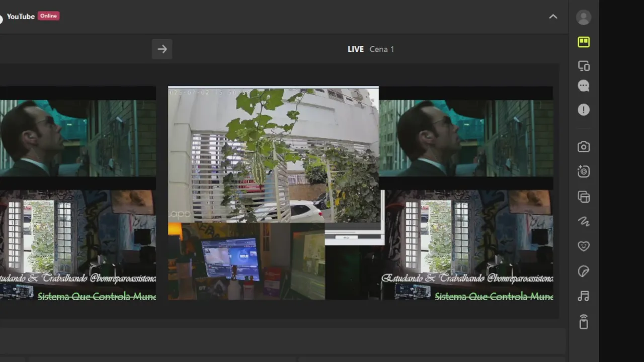Image resolution: width=644 pixels, height=362 pixels.
Task: Click the LIVE label
Action: coord(356,49)
